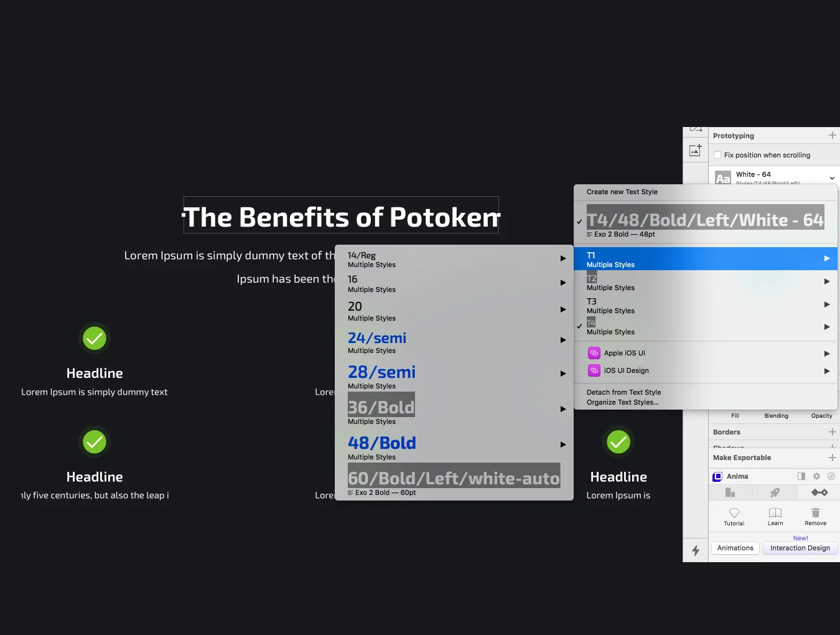Image resolution: width=840 pixels, height=635 pixels.
Task: Open the 28/semi style group
Action: [454, 376]
